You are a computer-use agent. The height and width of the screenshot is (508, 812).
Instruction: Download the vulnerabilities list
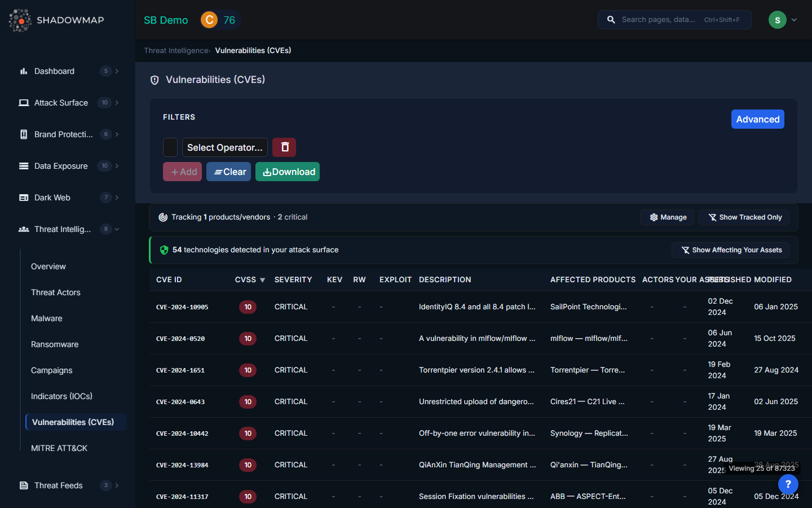[288, 172]
